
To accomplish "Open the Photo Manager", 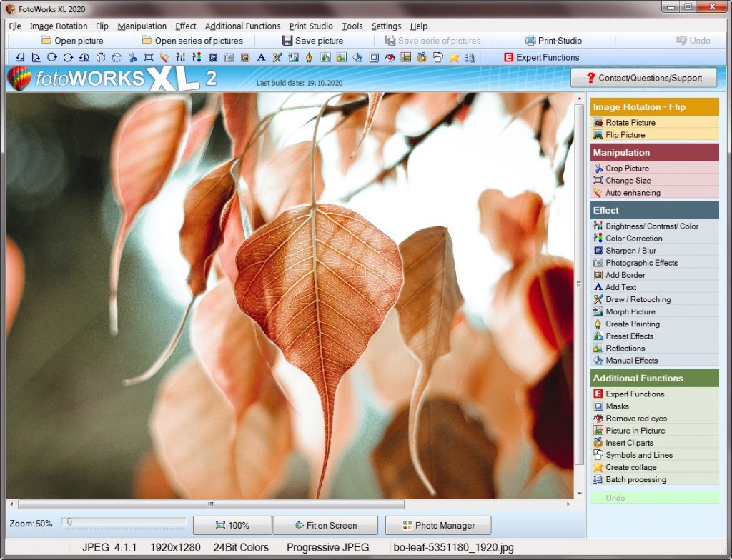I will coord(437,525).
